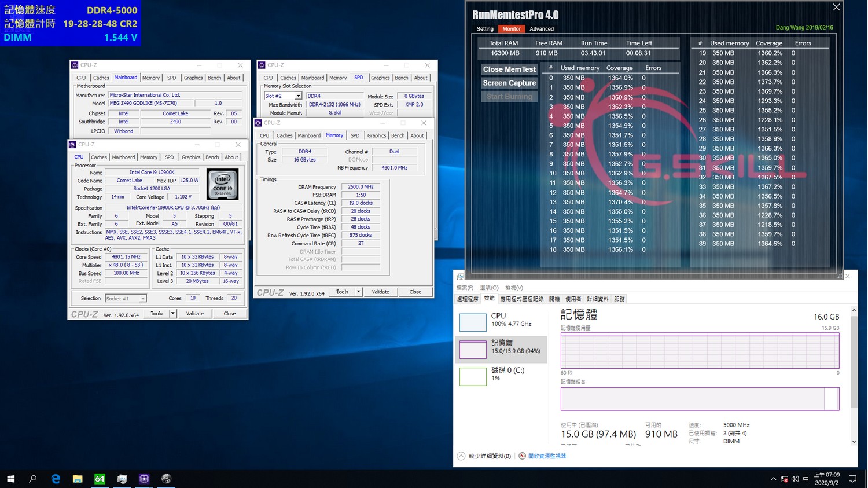Click the Screen Capture button
Screen dimensions: 868x488
click(509, 83)
